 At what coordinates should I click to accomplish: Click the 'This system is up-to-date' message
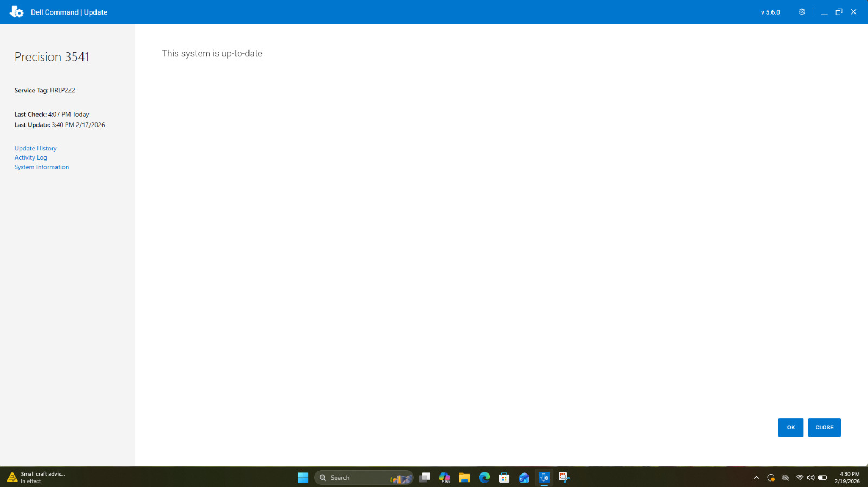[212, 54]
